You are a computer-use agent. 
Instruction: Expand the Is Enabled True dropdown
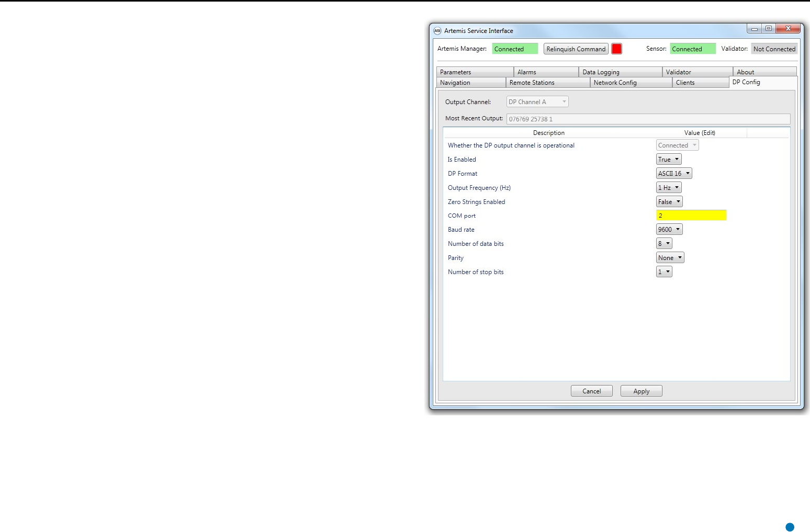point(669,160)
